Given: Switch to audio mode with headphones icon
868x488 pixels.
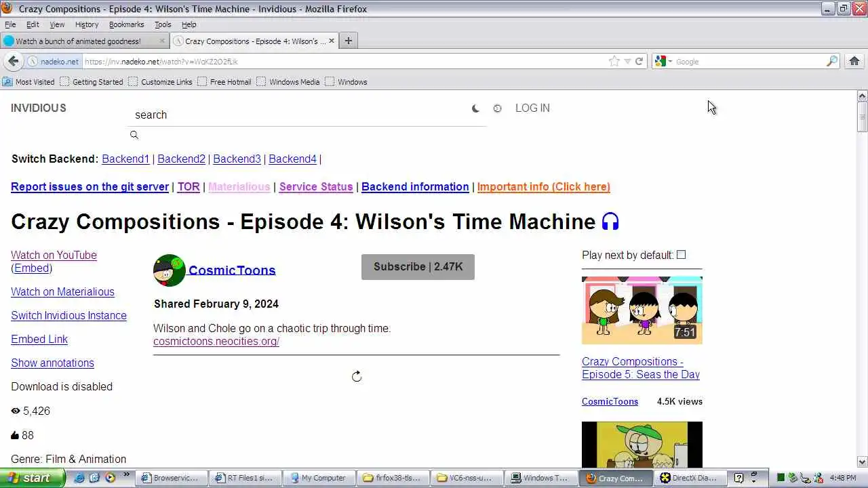Looking at the screenshot, I should pos(610,222).
